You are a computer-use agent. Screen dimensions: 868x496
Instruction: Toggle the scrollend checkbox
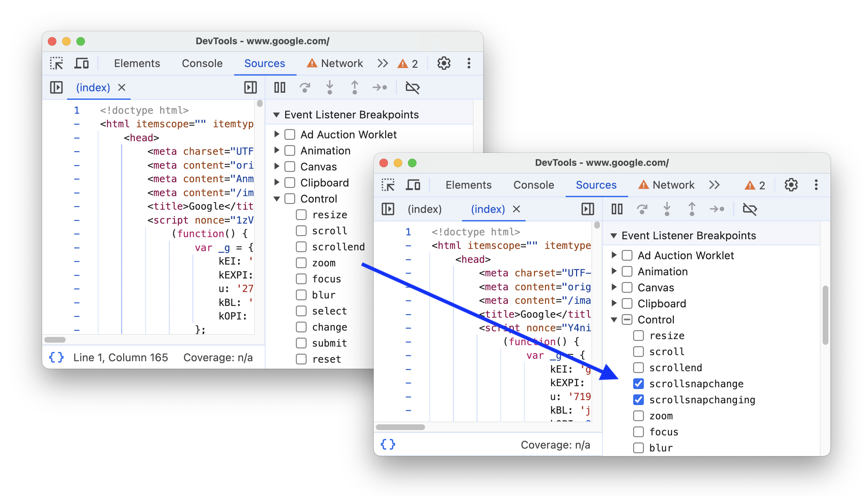(638, 367)
